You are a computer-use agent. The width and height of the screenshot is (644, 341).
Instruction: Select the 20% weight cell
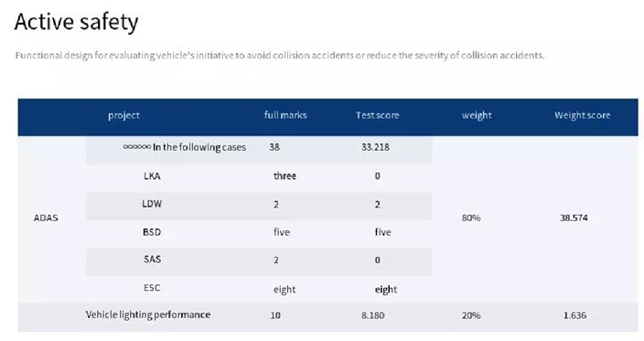[471, 315]
